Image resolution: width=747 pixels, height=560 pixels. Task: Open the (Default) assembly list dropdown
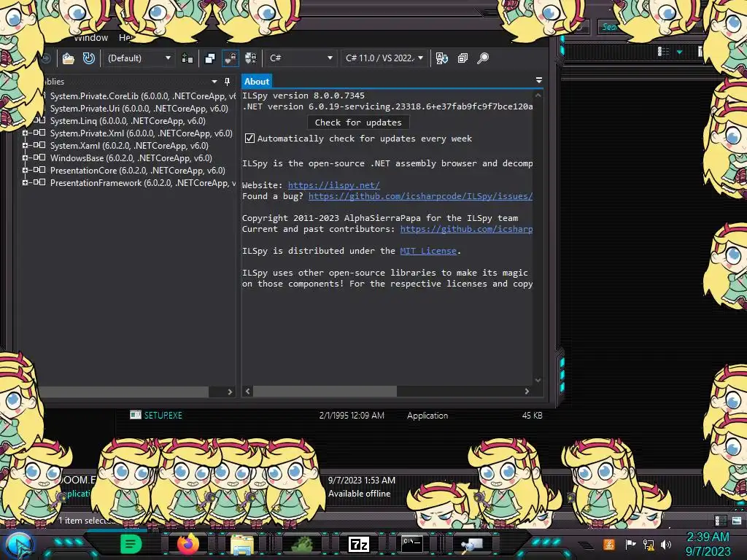(x=139, y=58)
